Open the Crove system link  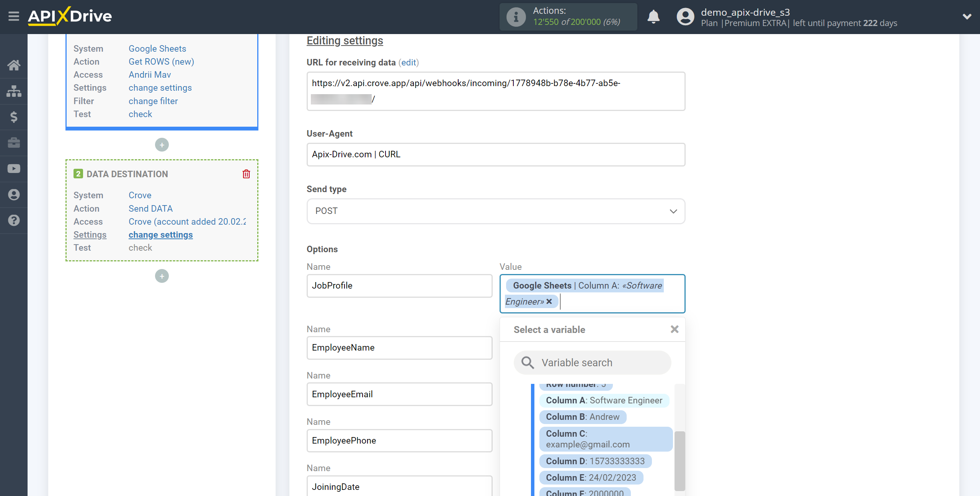140,195
